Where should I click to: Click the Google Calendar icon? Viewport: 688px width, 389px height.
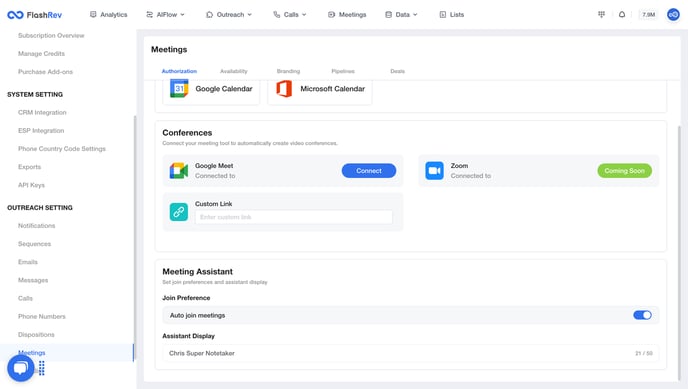(179, 89)
